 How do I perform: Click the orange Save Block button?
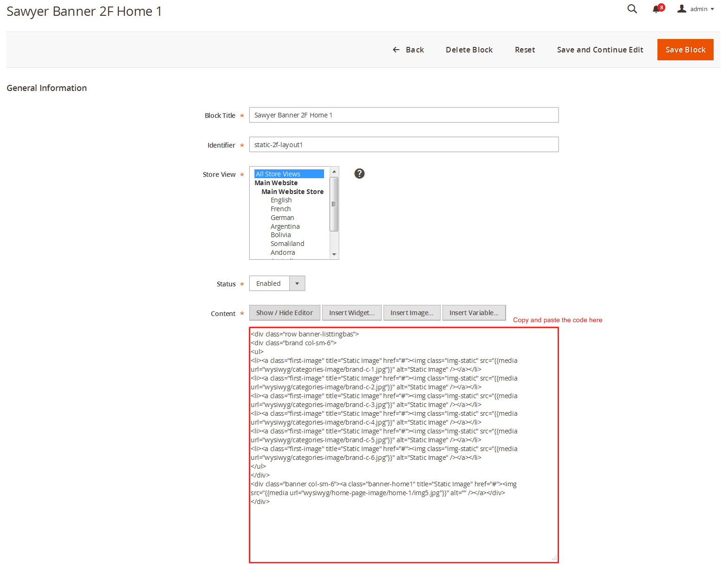point(685,50)
